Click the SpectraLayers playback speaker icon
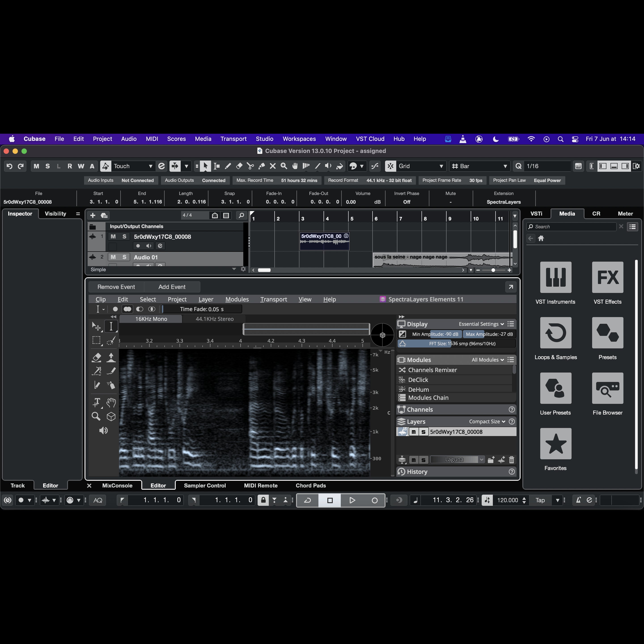 [103, 430]
